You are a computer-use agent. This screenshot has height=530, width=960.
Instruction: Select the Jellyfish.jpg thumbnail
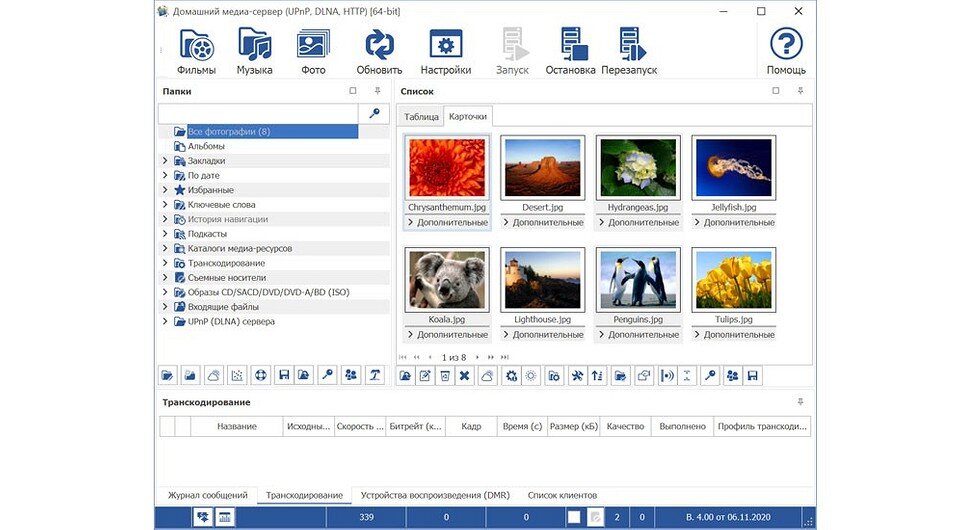click(733, 168)
